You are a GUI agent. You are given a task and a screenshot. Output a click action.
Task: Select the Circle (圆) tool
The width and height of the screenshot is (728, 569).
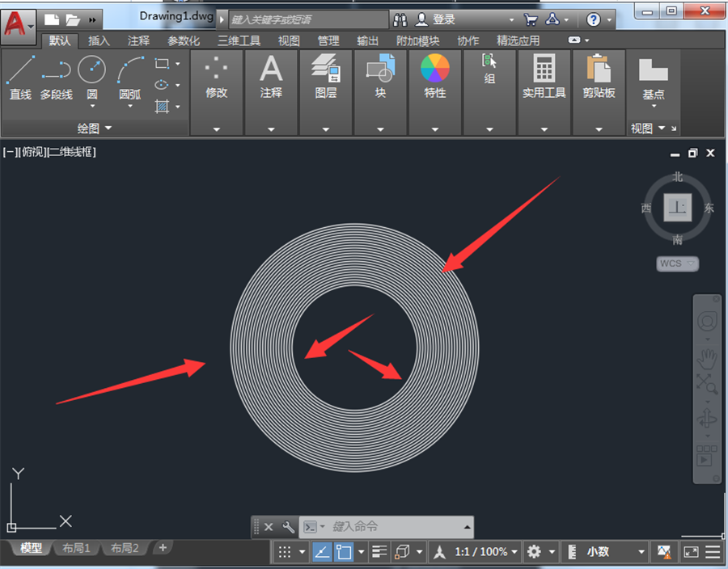pyautogui.click(x=92, y=77)
